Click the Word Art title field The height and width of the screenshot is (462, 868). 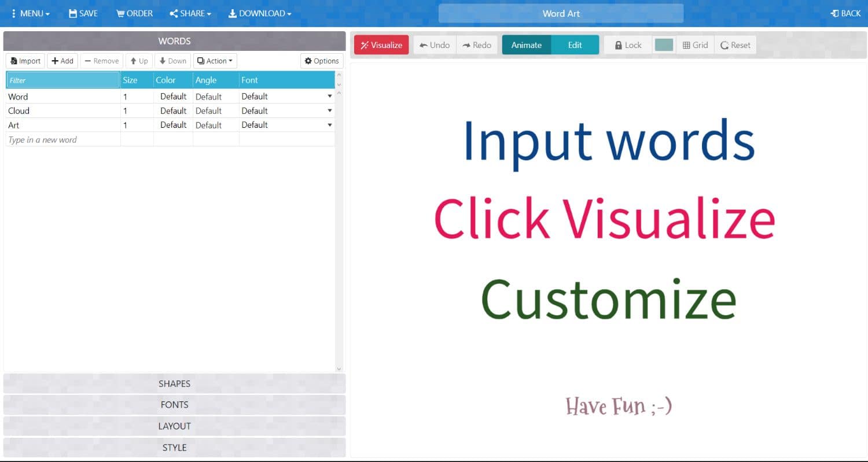(561, 13)
